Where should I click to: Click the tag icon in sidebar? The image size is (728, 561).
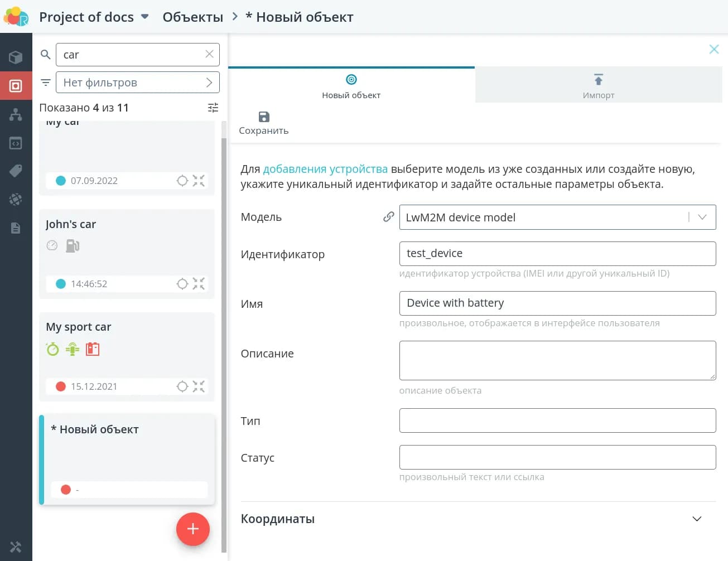coord(16,171)
